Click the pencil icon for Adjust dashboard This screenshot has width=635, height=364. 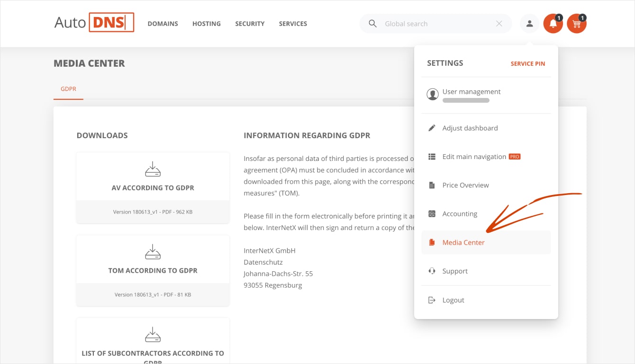point(432,128)
